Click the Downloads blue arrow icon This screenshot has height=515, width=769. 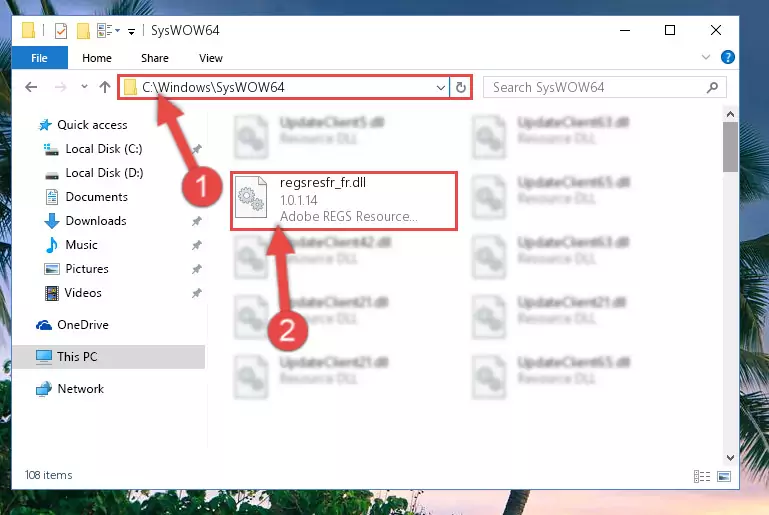coord(51,221)
